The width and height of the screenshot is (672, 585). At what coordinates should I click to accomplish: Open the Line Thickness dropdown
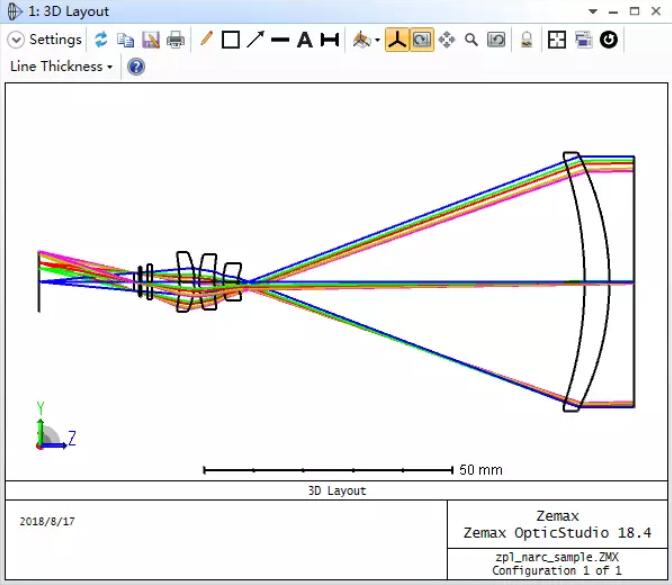61,67
